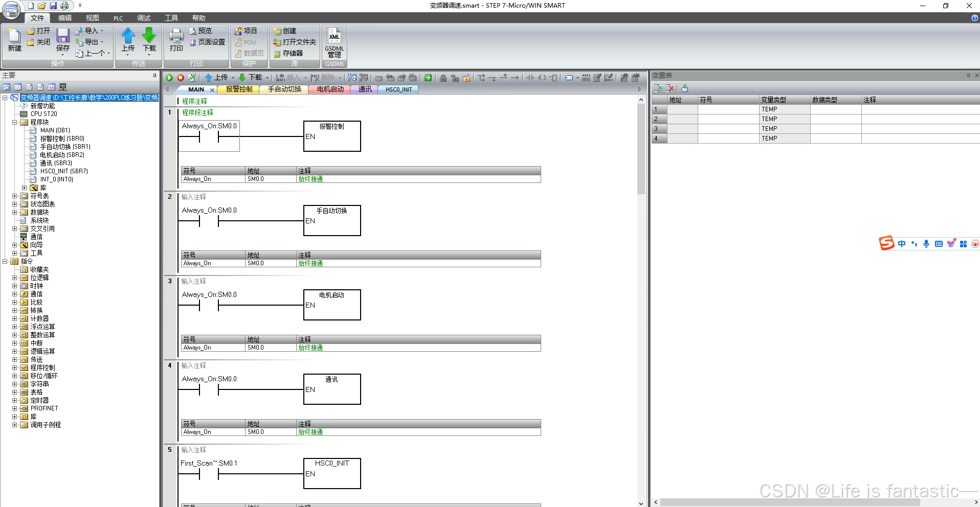Image resolution: width=980 pixels, height=507 pixels.
Task: Expand the 计数器 instruction folder
Action: coord(15,318)
